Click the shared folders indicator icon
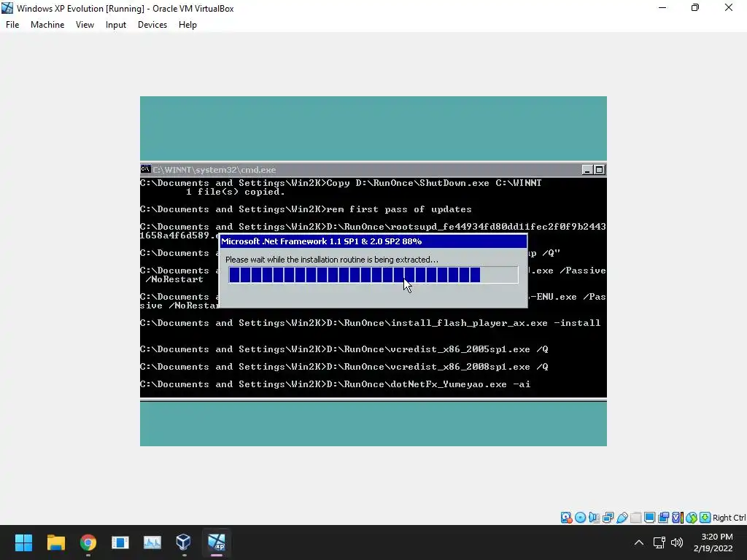This screenshot has height=560, width=747. (635, 518)
